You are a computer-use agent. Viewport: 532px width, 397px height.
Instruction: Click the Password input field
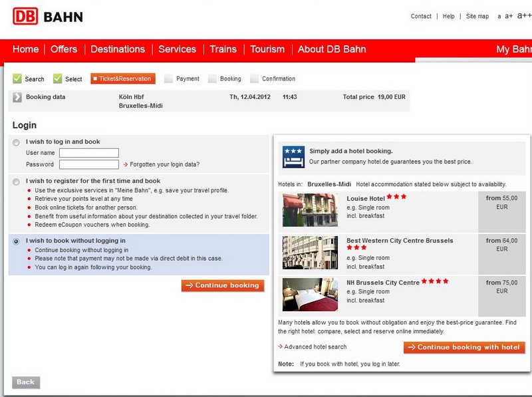click(89, 164)
